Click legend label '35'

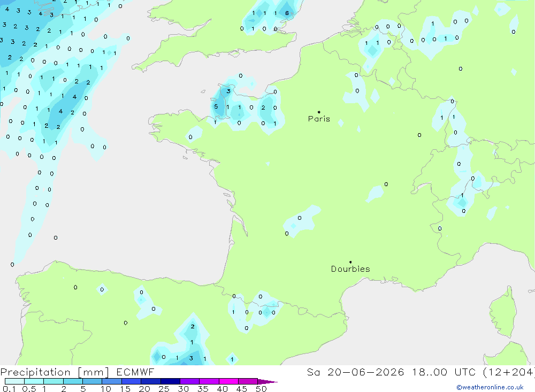[x=203, y=389]
